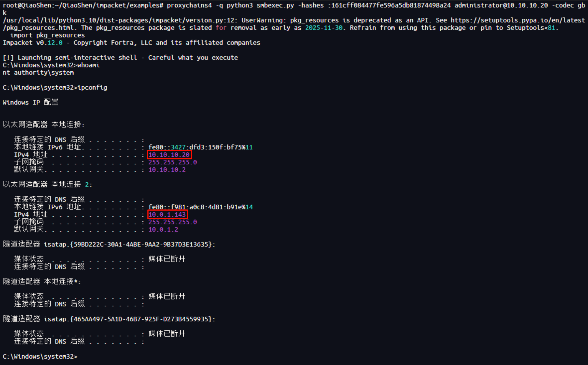Viewport: 588px width, 365px height.
Task: Click the NTLM hash in the command line
Action: (x=391, y=5)
